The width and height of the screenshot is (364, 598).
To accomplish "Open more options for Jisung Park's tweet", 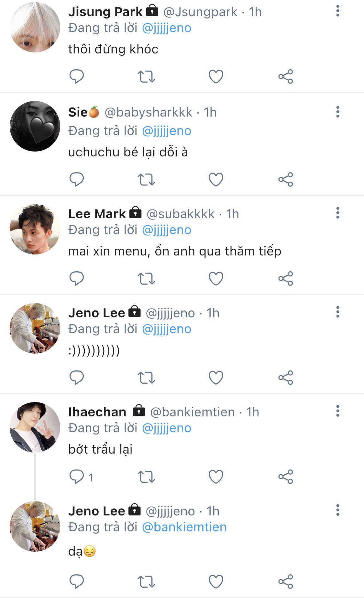I will 338,11.
